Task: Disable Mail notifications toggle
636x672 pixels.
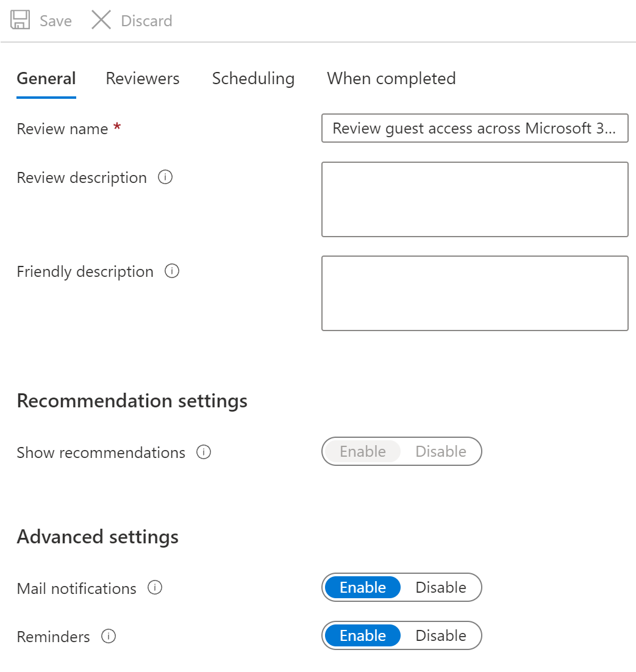Action: click(440, 587)
